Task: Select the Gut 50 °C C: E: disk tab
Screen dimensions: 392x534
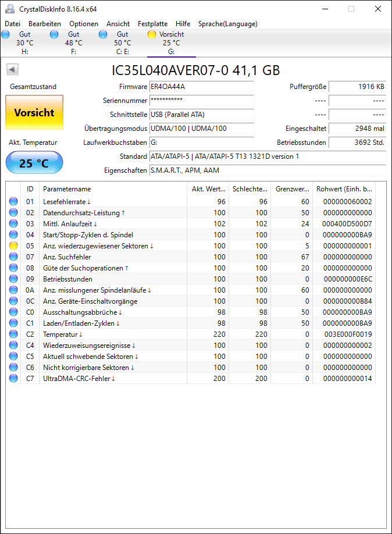Action: tap(123, 43)
